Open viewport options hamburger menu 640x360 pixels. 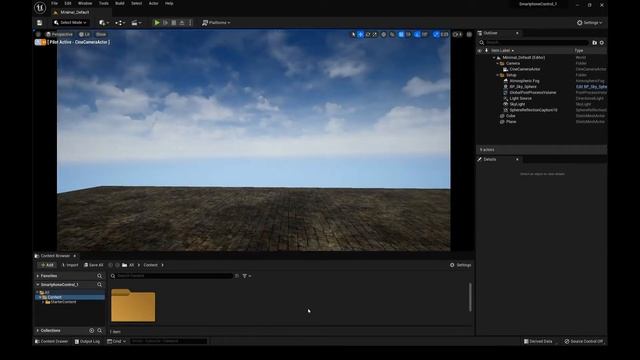coord(38,35)
